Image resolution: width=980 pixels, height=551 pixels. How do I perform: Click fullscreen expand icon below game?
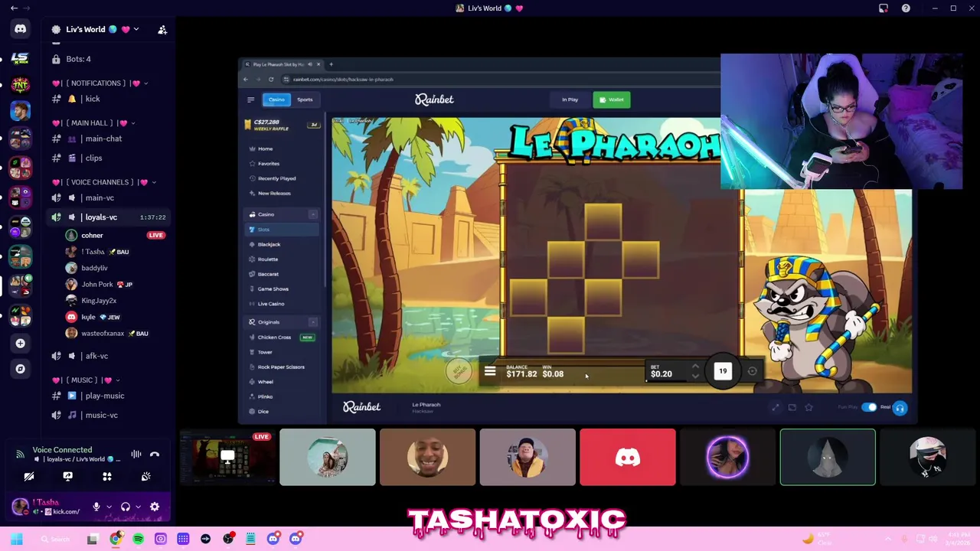[776, 407]
